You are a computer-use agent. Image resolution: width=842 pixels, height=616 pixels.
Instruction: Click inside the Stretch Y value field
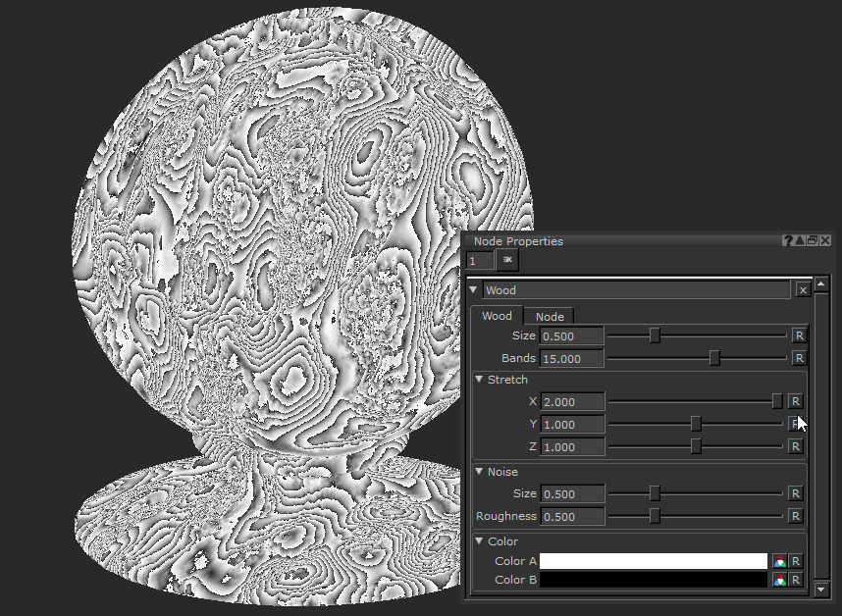(571, 424)
